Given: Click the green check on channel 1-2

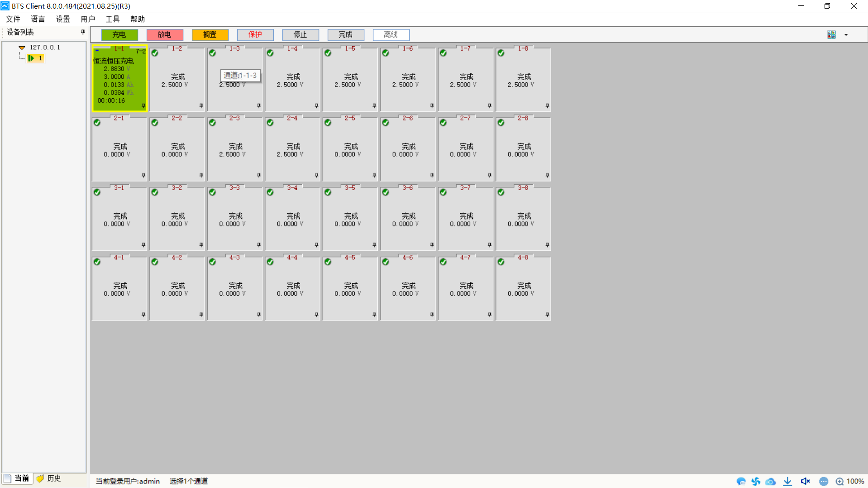Looking at the screenshot, I should coord(155,53).
